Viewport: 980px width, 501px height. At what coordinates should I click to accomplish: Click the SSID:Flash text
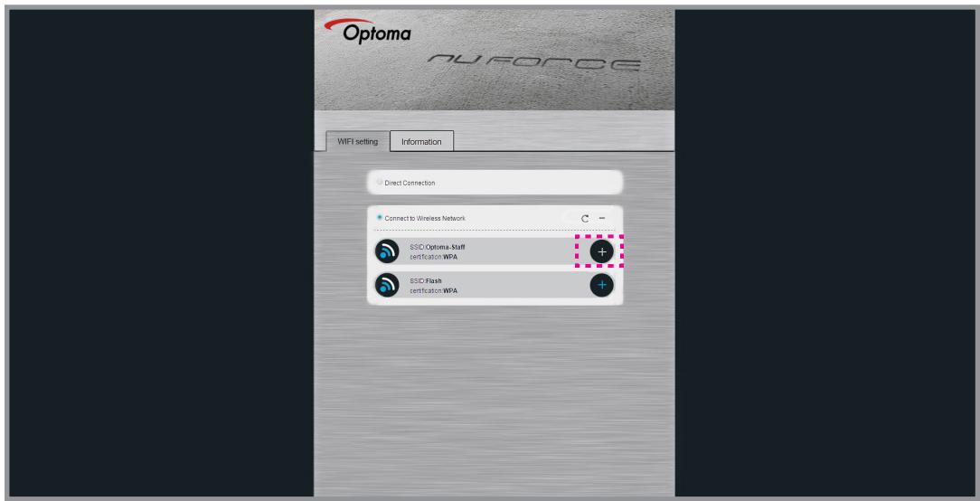(426, 281)
